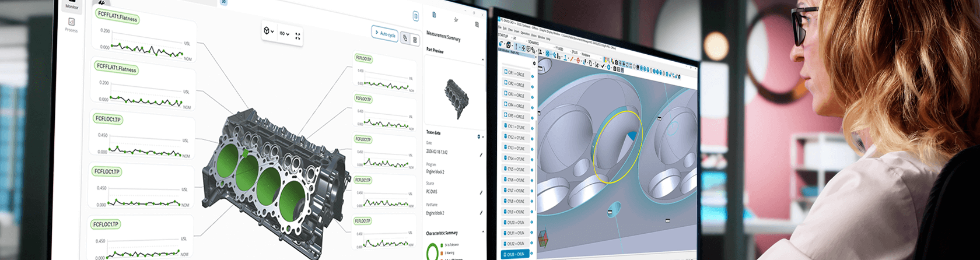Click the PC-DMIS source value
This screenshot has width=980, height=260.
pyautogui.click(x=432, y=191)
